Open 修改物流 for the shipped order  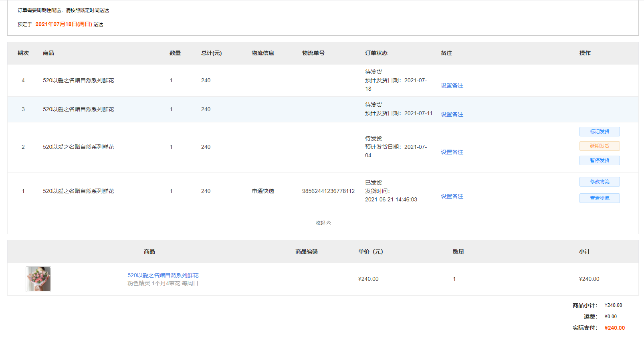pos(599,182)
